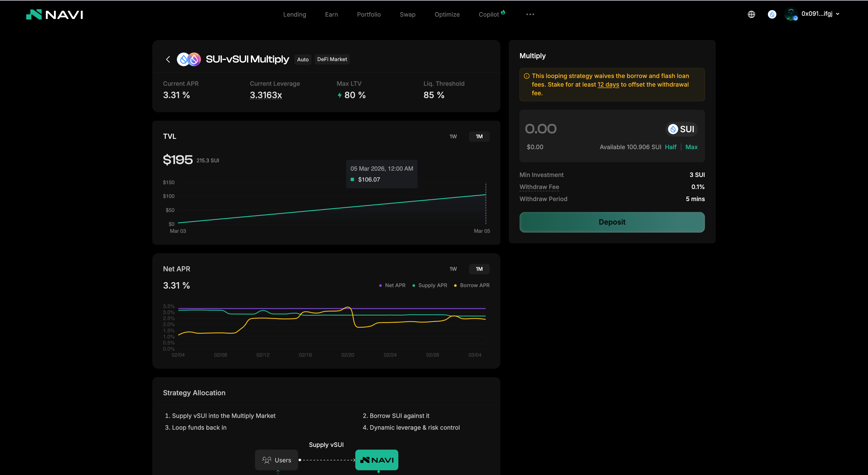Click the info icon in the warning notice
The image size is (868, 475).
(x=526, y=76)
